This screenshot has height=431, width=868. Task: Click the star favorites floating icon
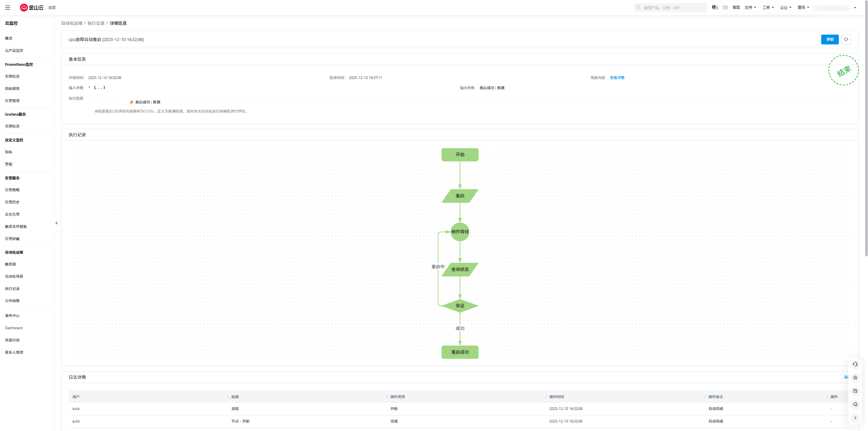coord(855,377)
